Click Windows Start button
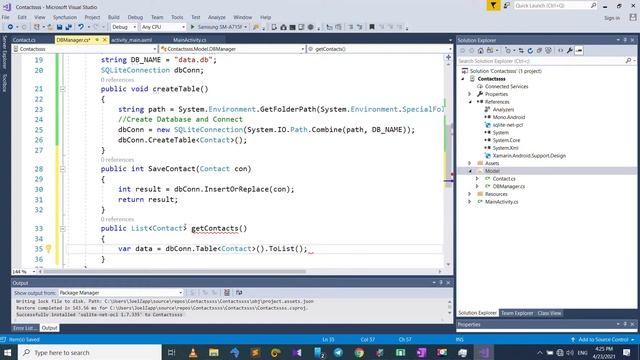This screenshot has width=640, height=360. click(8, 353)
